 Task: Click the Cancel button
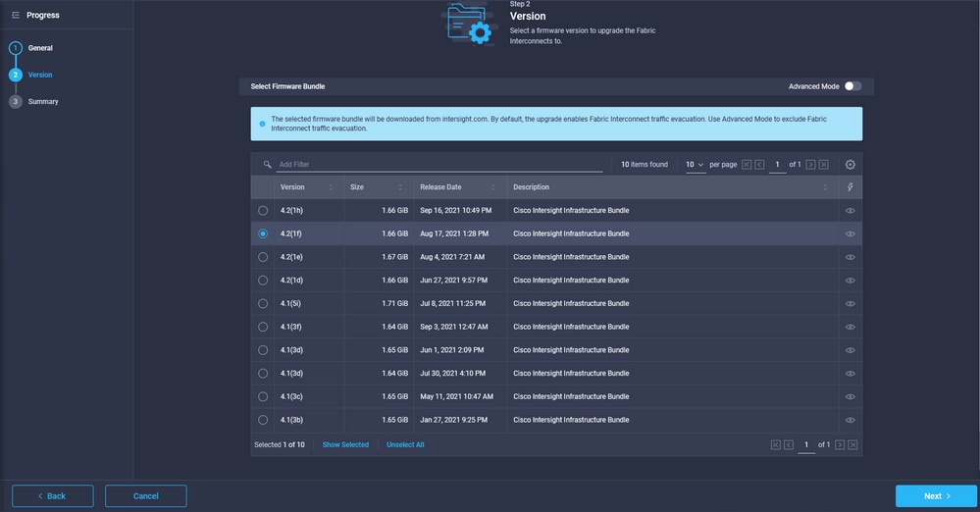[x=145, y=495]
